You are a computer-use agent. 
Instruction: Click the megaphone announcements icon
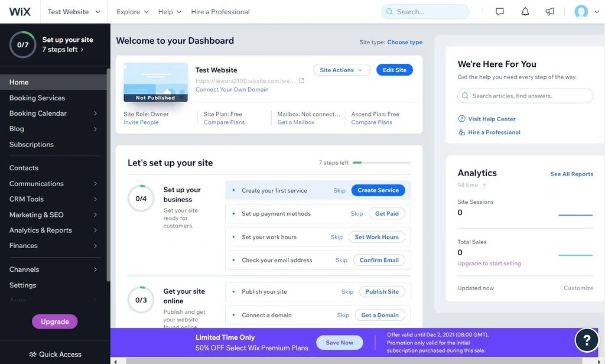pos(550,12)
